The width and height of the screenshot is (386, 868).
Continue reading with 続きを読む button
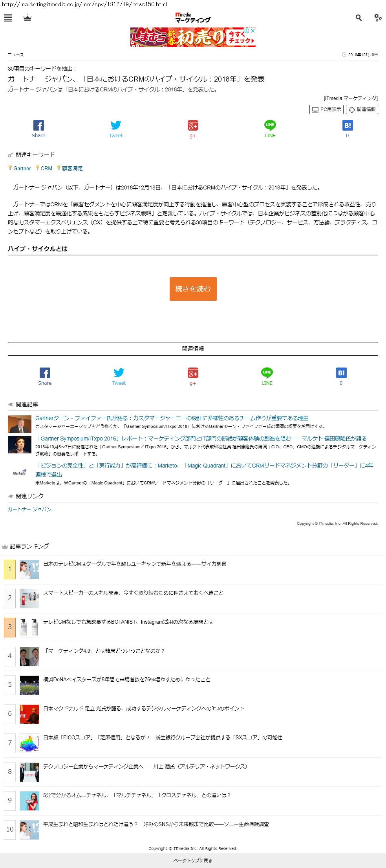click(193, 289)
